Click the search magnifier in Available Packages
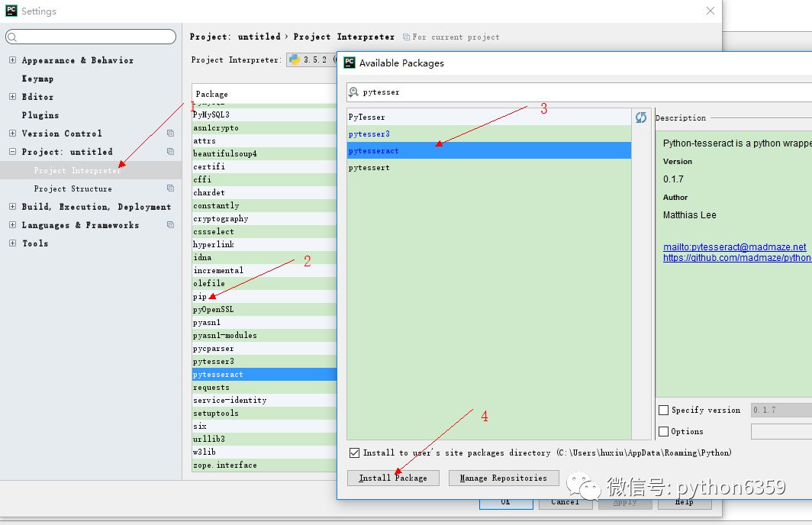812x525 pixels. (x=353, y=92)
